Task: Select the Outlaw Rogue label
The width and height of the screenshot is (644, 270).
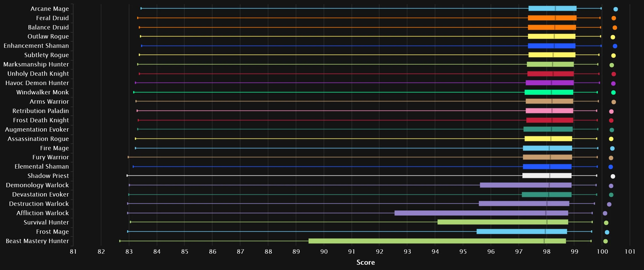Action: coord(48,36)
